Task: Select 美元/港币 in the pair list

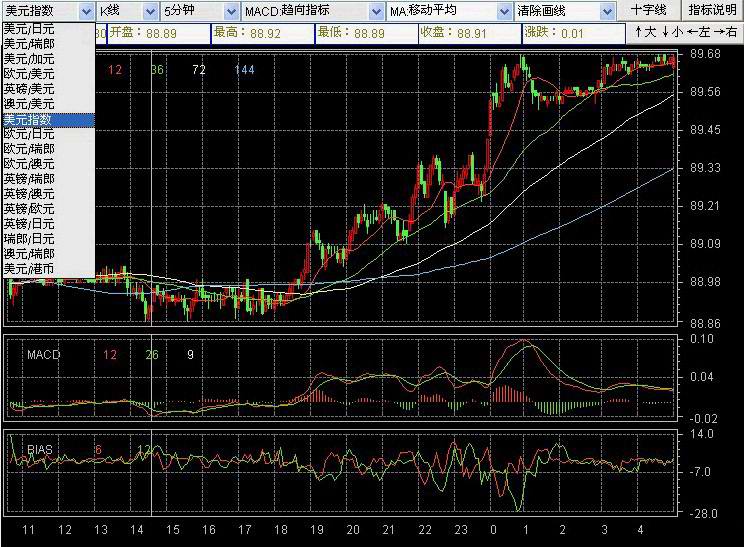Action: (x=48, y=269)
